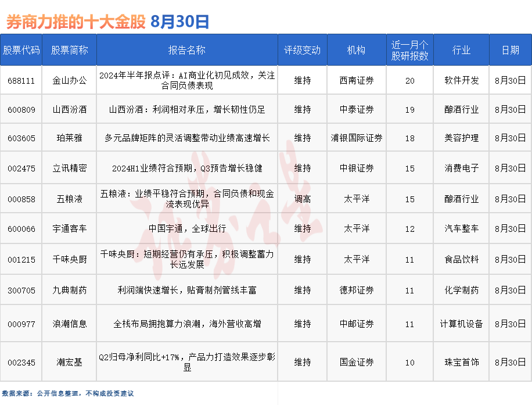Image resolution: width=532 pixels, height=405 pixels.
Task: Click the 报告名称 column header
Action: [x=186, y=50]
